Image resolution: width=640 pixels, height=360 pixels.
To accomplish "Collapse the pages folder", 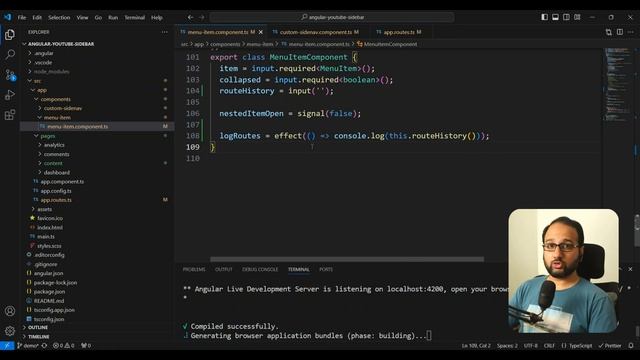I will (48, 136).
